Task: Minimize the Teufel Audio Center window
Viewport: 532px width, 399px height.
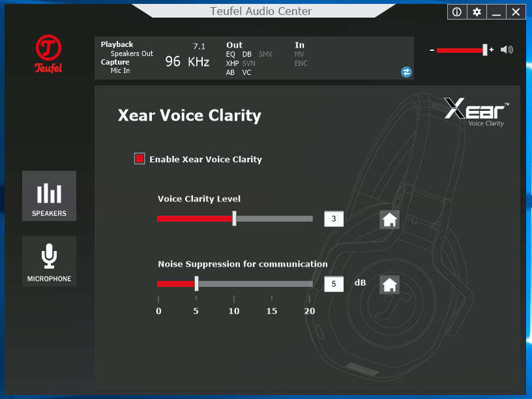Action: click(496, 12)
